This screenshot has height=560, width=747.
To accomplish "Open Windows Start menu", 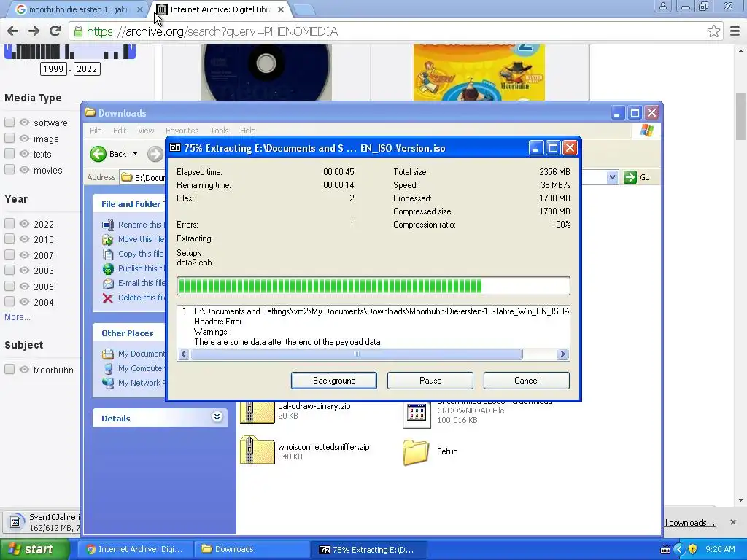I will (34, 549).
